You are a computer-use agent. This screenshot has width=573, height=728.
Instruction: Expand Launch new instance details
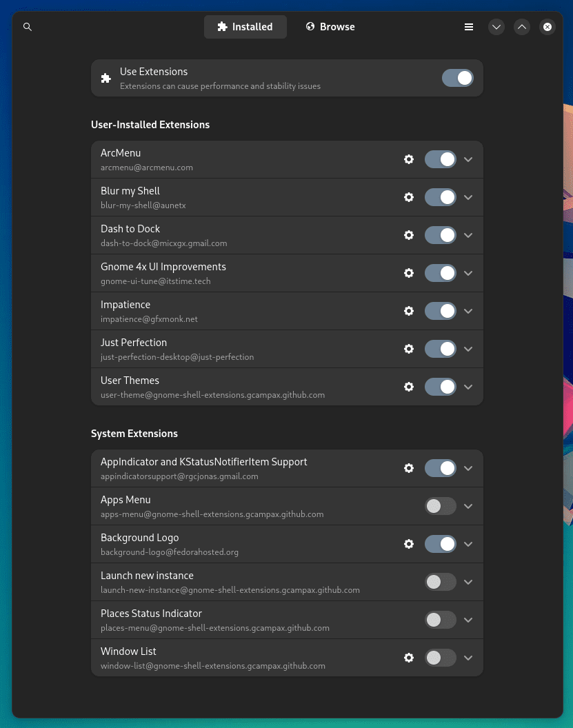click(468, 582)
